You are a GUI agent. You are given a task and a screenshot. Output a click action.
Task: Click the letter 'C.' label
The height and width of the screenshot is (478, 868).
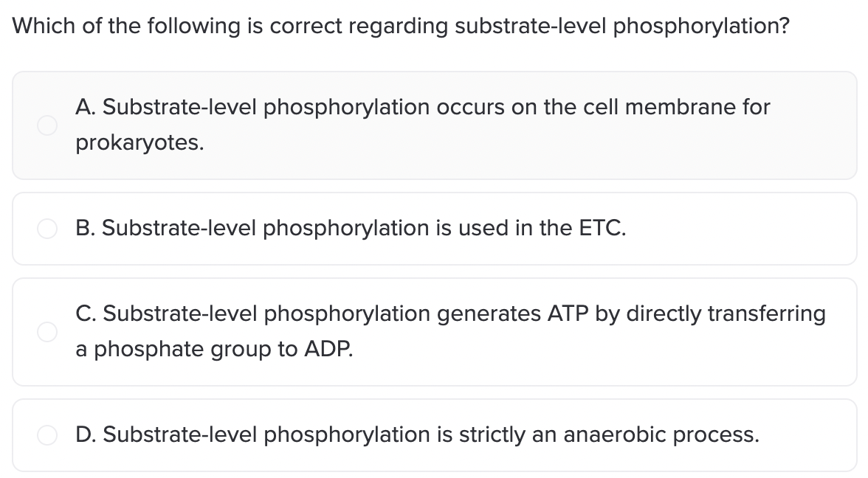86,313
